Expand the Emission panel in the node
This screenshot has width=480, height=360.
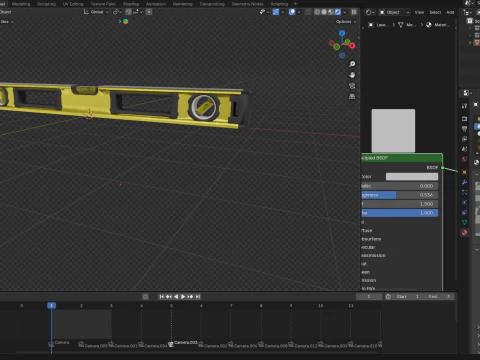(x=368, y=280)
